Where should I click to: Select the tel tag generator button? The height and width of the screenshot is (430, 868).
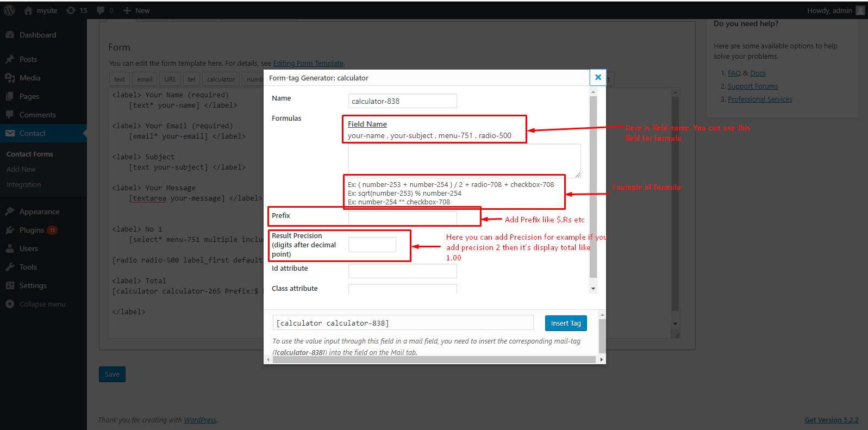click(x=191, y=79)
